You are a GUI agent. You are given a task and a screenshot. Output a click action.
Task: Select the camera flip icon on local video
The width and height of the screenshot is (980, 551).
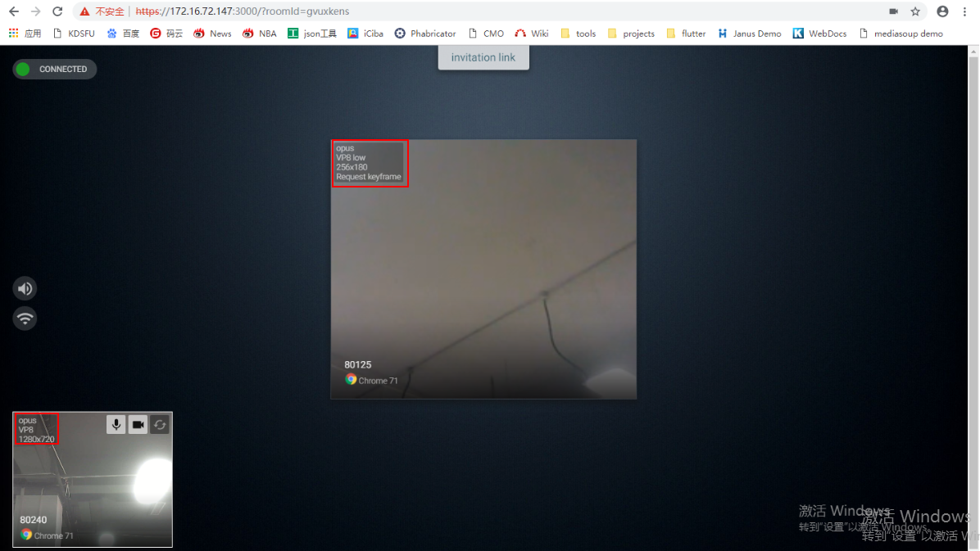click(160, 424)
